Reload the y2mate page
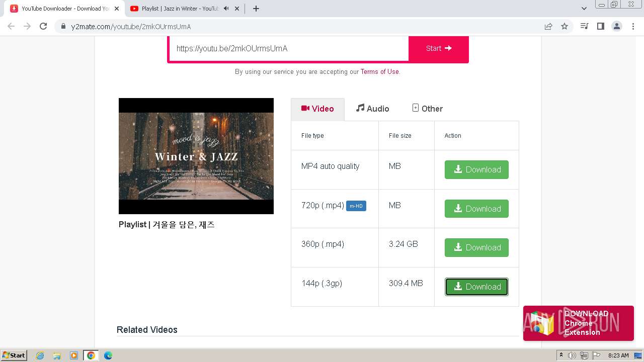The height and width of the screenshot is (362, 644). [x=43, y=26]
